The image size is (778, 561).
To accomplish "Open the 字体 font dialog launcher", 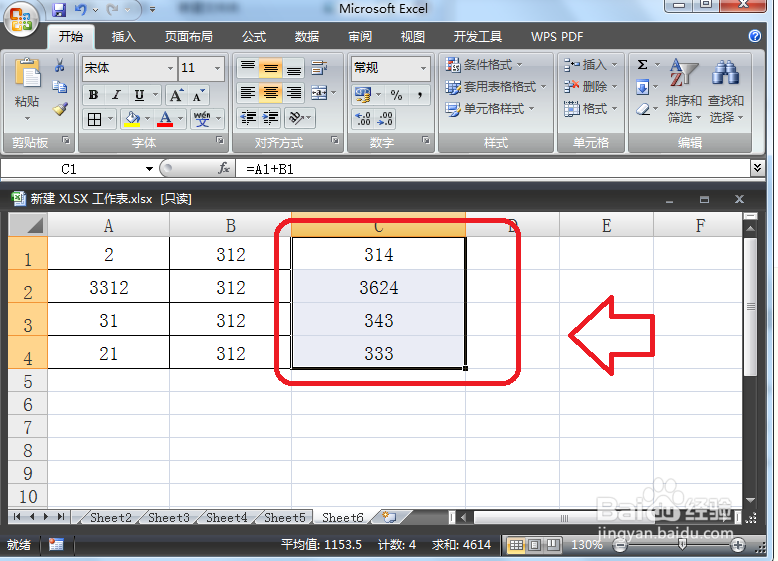I will pyautogui.click(x=220, y=141).
